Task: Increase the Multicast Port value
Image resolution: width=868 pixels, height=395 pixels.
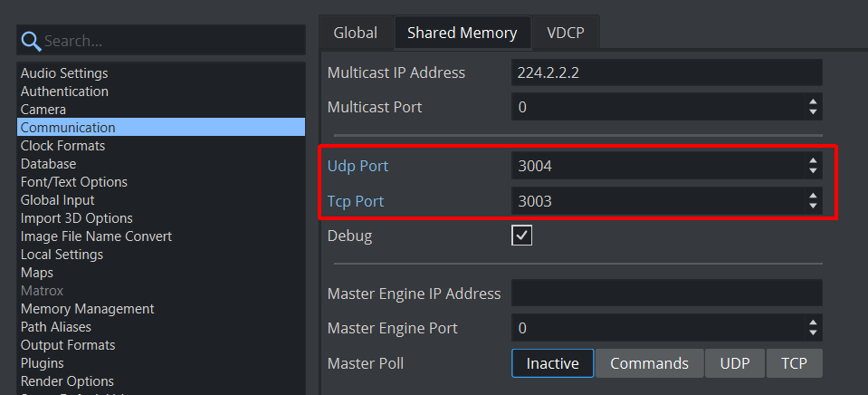Action: [x=813, y=101]
